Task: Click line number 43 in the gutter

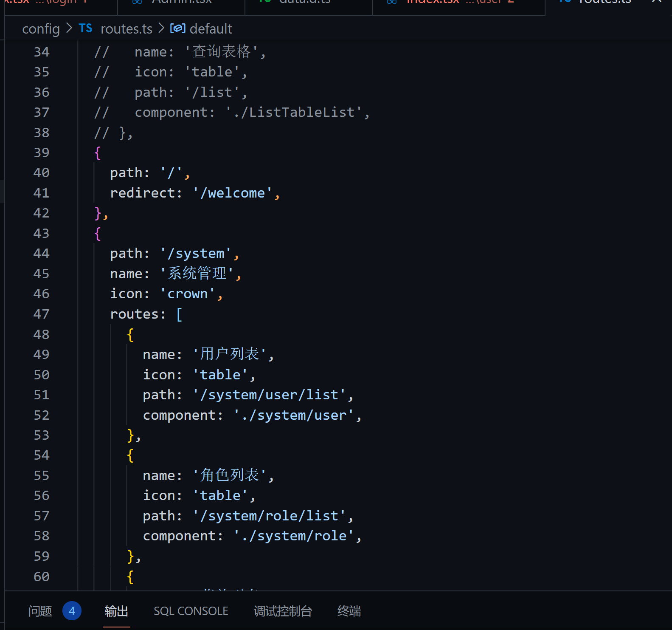Action: [x=42, y=233]
